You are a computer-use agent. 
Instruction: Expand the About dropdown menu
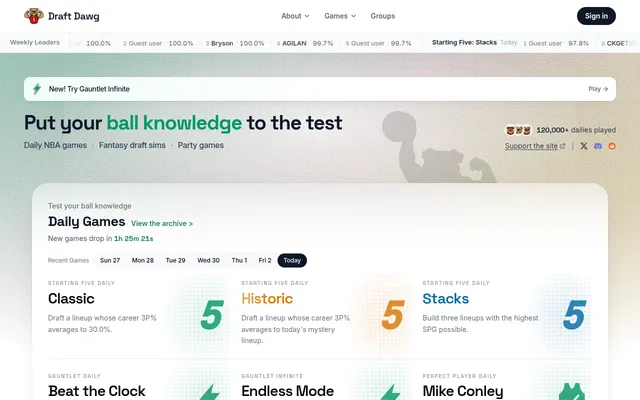tap(295, 16)
